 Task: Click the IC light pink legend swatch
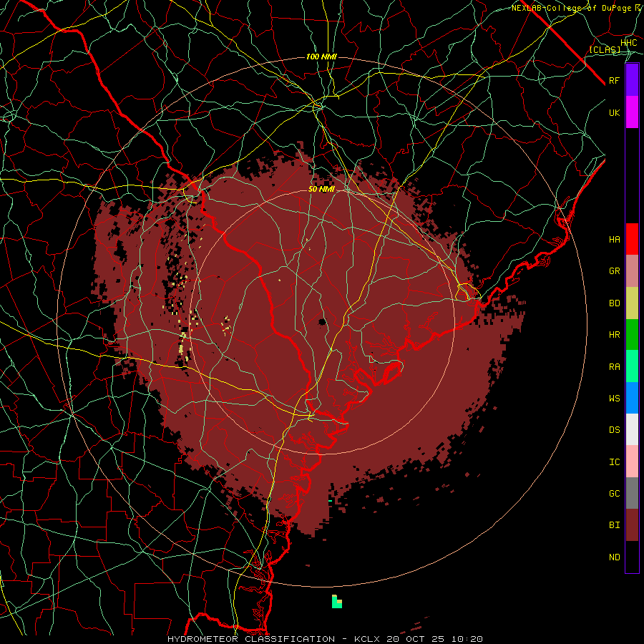[x=632, y=462]
